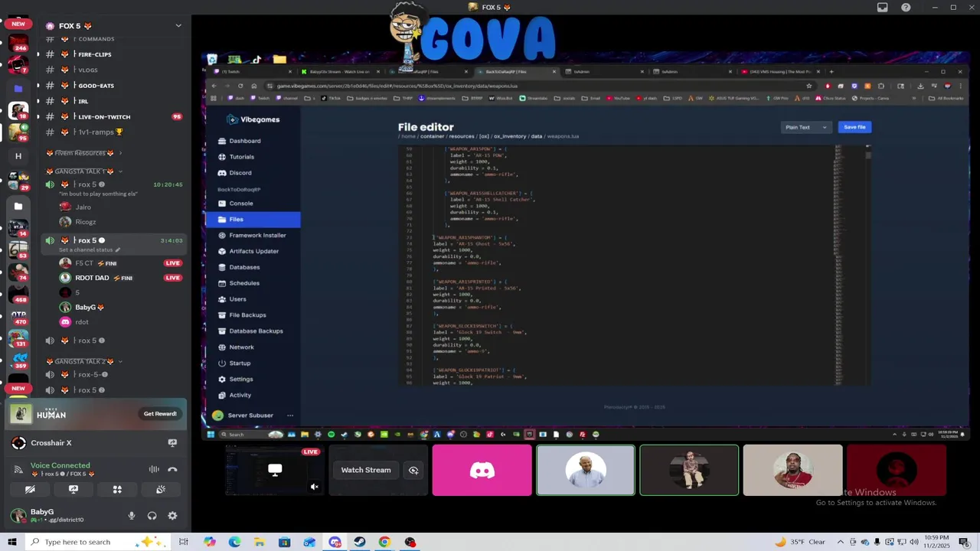Click the Type here to search box
980x551 pixels.
coord(97,542)
